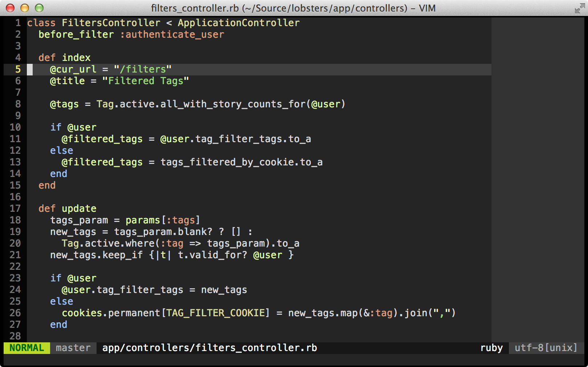The height and width of the screenshot is (367, 588).
Task: Click the index method name on line 4
Action: click(x=76, y=58)
